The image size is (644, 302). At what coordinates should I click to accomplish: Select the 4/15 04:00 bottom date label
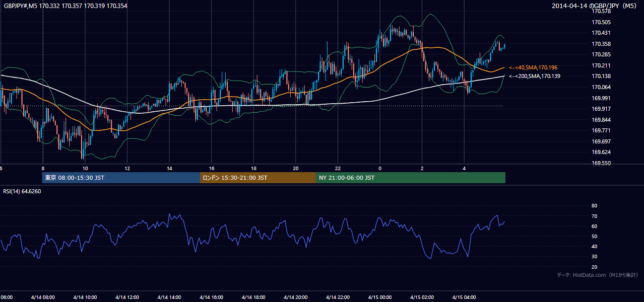[464, 297]
